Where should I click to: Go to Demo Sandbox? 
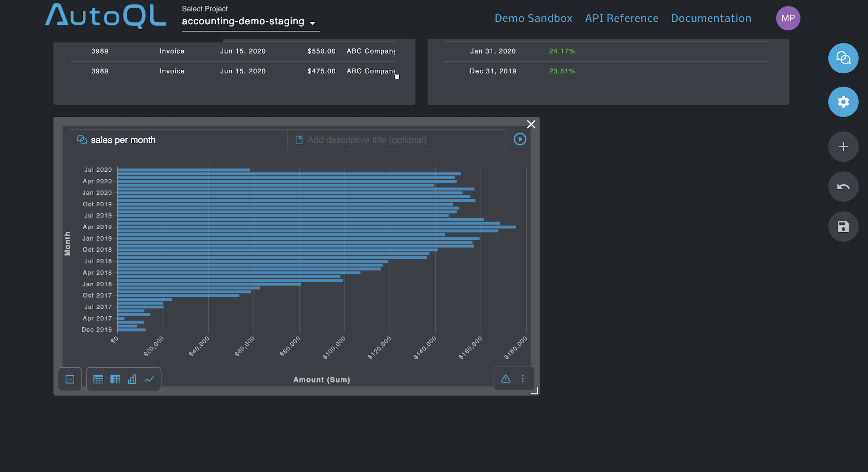[x=533, y=18]
